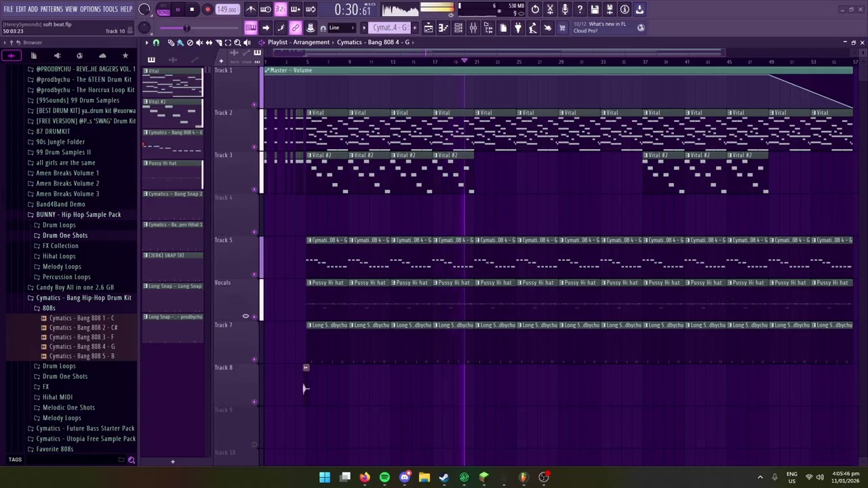Select the playlist draw pencil tool
This screenshot has height=488, width=868.
tap(171, 43)
